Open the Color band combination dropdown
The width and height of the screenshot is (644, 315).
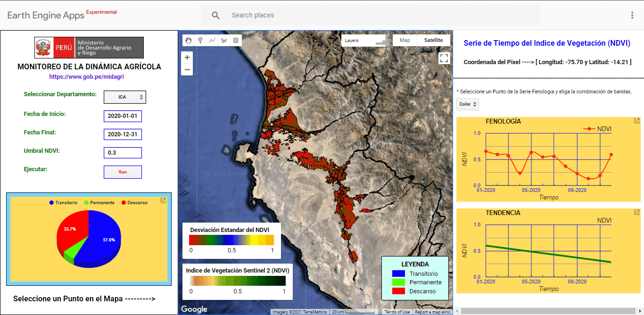(467, 104)
